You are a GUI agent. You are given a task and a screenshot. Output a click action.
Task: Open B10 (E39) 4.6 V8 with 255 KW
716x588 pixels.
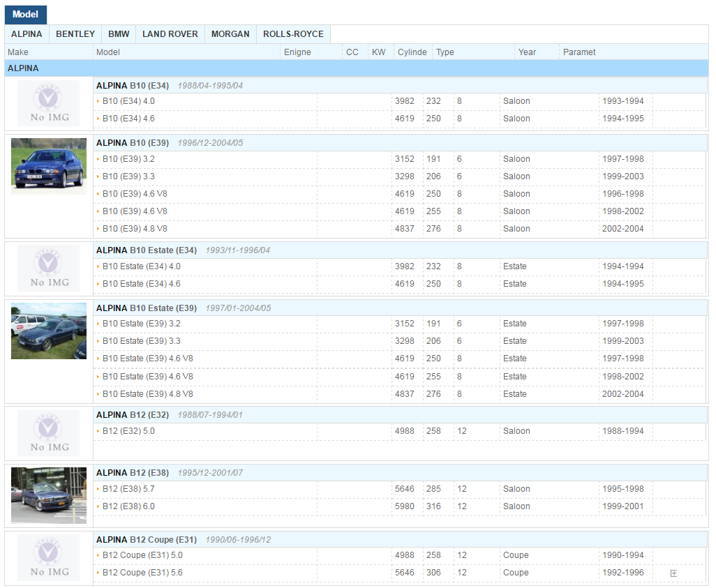click(135, 211)
